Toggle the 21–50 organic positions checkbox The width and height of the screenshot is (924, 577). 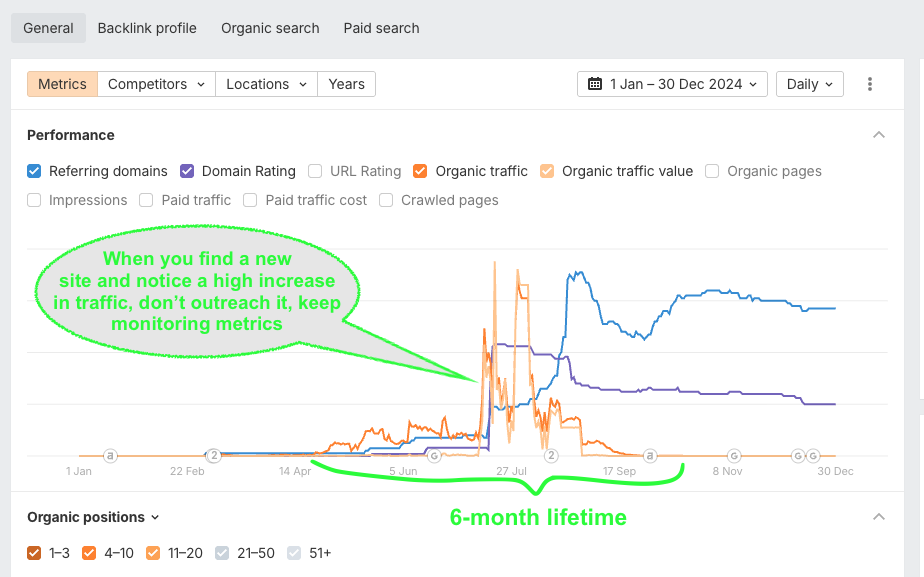coord(224,552)
